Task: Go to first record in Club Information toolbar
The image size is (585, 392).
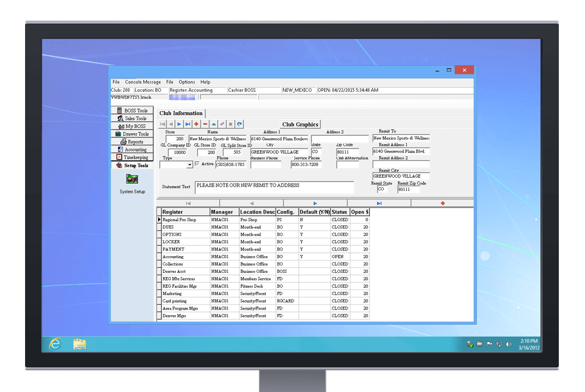Action: [163, 124]
